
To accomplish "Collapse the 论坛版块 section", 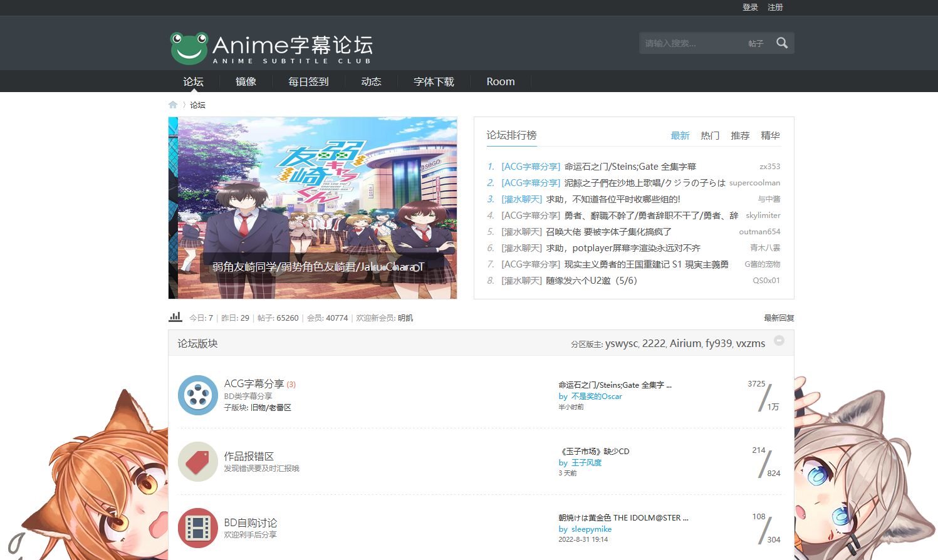I will coord(779,340).
